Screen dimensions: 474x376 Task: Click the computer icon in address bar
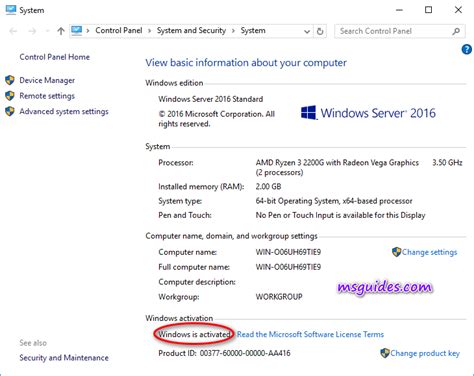[77, 31]
